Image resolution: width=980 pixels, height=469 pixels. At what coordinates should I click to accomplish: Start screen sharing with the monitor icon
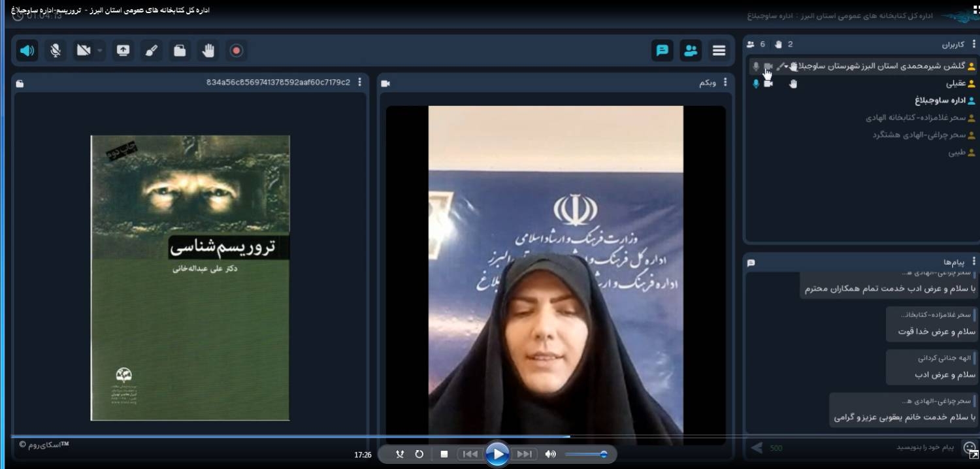[123, 50]
